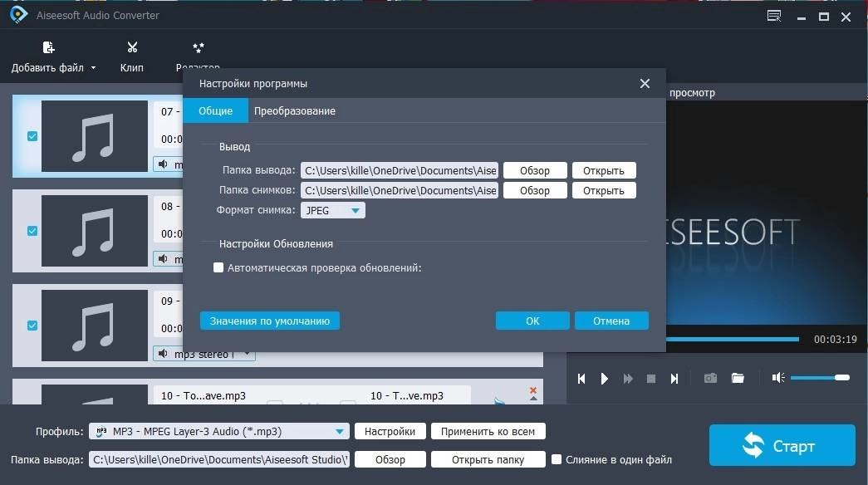Click the Add File icon in toolbar
868x485 pixels.
[48, 47]
